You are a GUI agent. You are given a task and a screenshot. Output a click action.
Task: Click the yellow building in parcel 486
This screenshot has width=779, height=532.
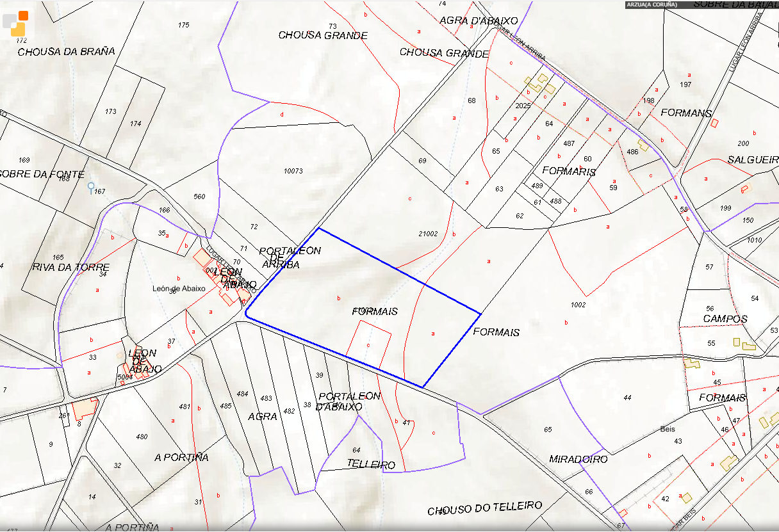(643, 145)
